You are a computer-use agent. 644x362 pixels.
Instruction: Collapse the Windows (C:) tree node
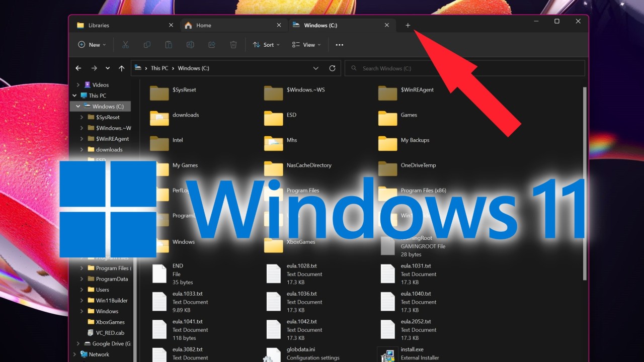tap(78, 107)
